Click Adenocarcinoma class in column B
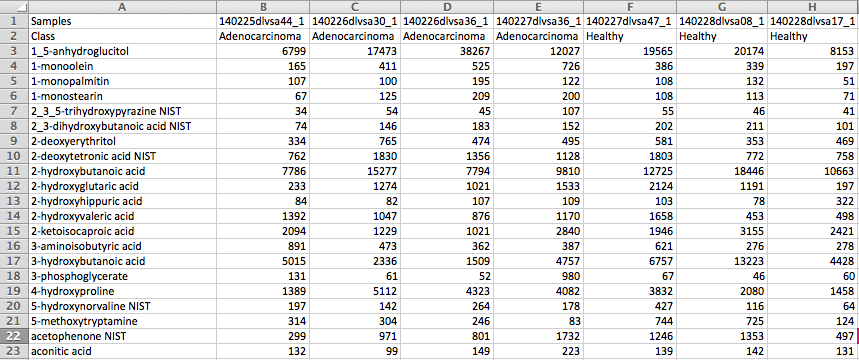This screenshot has width=859, height=360. 263,37
